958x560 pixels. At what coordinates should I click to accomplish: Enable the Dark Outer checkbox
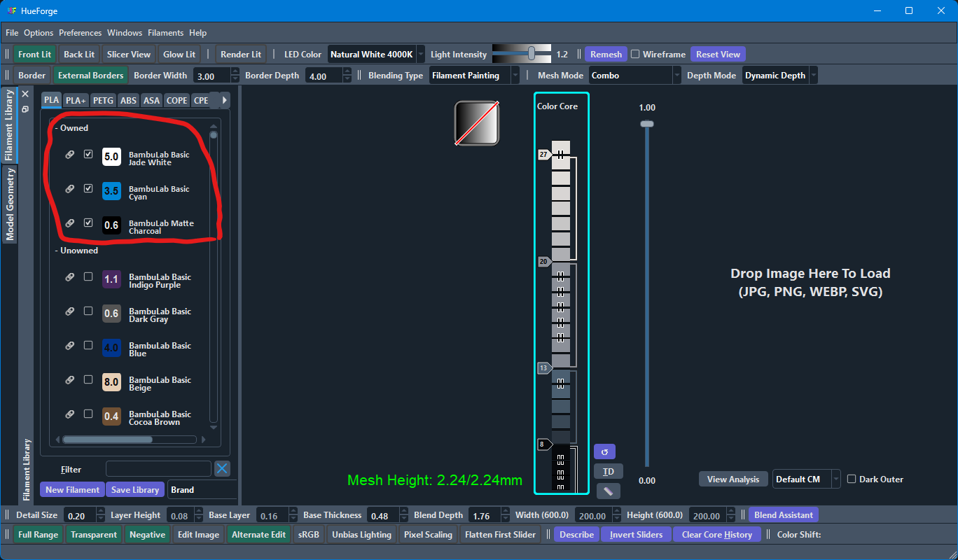click(x=852, y=479)
